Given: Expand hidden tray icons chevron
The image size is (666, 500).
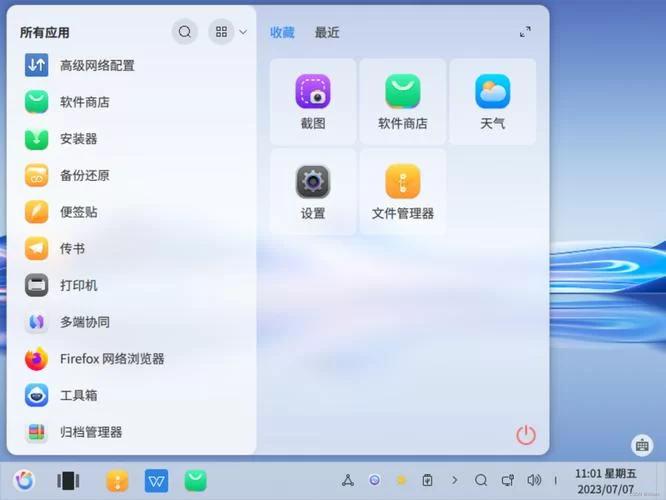Looking at the screenshot, I should pyautogui.click(x=454, y=480).
